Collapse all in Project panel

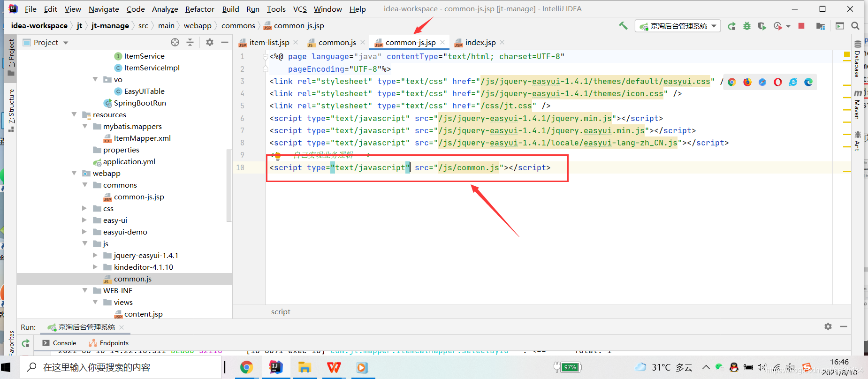[x=190, y=42]
